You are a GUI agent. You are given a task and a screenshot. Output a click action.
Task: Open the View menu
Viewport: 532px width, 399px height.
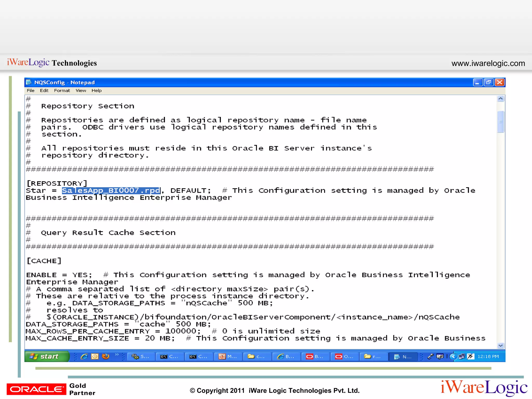pyautogui.click(x=81, y=90)
